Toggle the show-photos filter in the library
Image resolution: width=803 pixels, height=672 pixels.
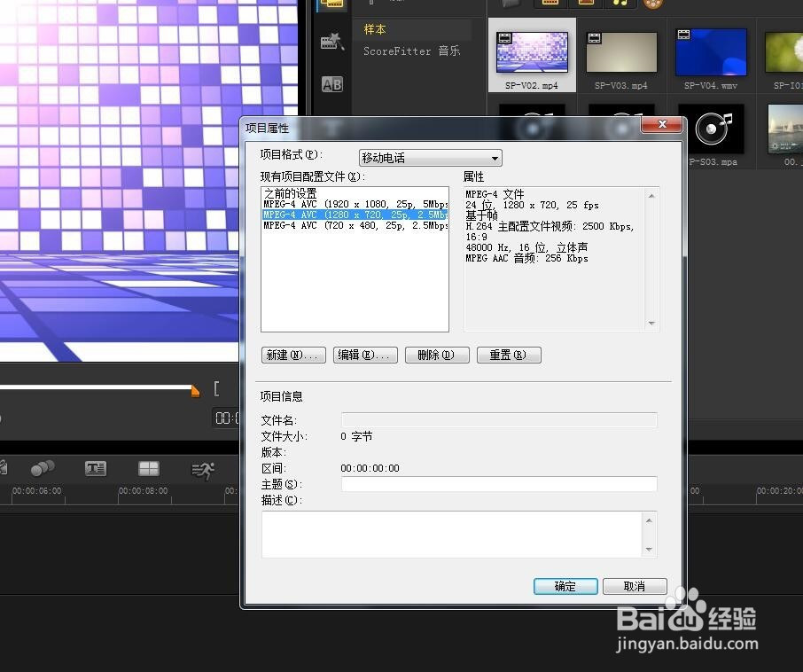585,4
